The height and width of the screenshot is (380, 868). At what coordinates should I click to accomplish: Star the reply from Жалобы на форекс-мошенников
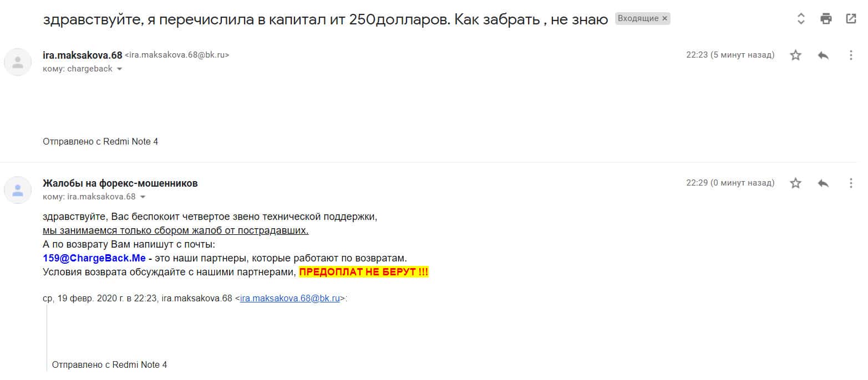click(x=795, y=183)
